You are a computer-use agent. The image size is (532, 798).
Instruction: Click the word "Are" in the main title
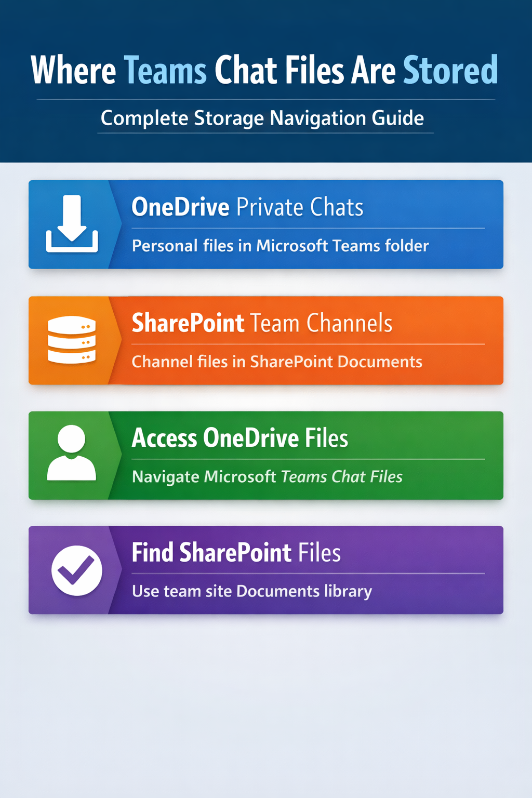click(374, 71)
